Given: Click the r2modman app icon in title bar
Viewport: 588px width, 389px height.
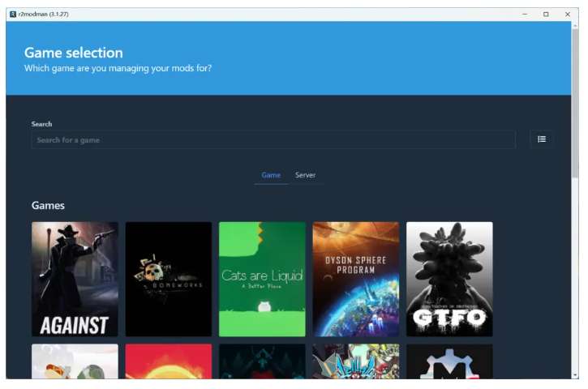Looking at the screenshot, I should click(x=12, y=14).
